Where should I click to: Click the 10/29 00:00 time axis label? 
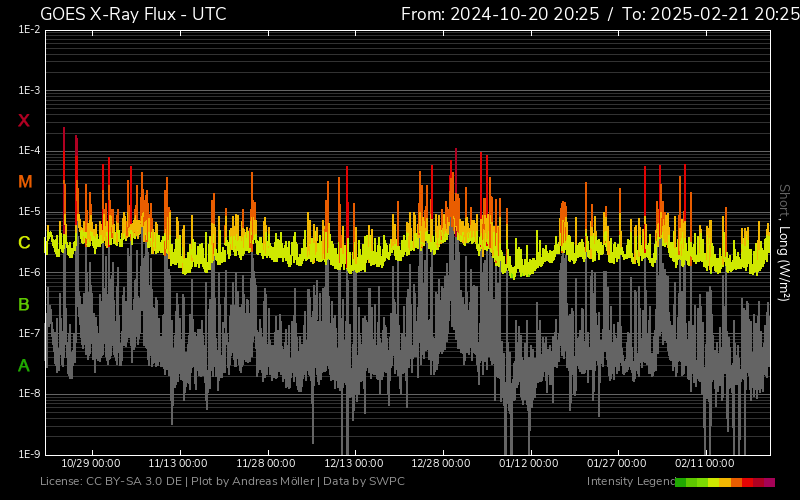tap(91, 463)
